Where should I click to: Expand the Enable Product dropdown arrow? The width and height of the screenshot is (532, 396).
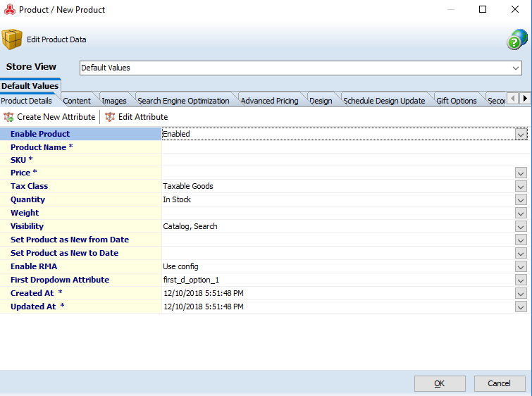pos(521,134)
